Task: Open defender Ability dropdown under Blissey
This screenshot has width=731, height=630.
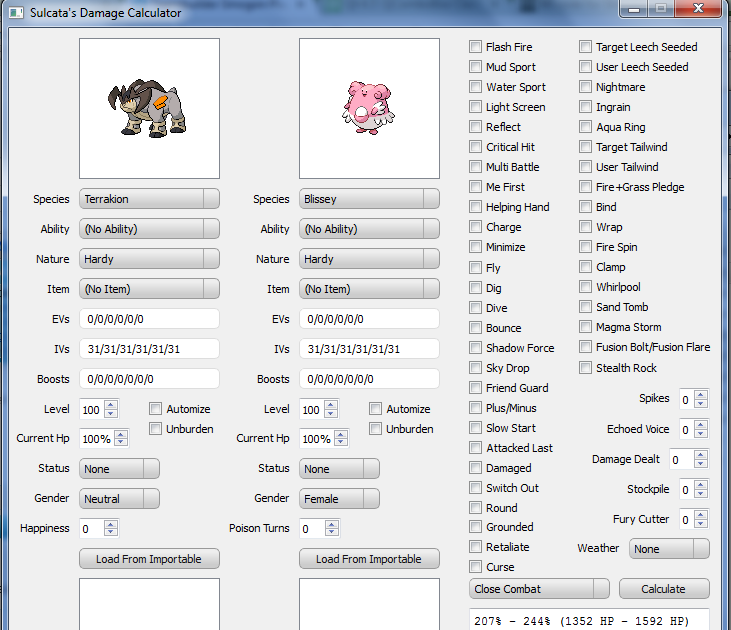Action: click(x=369, y=228)
